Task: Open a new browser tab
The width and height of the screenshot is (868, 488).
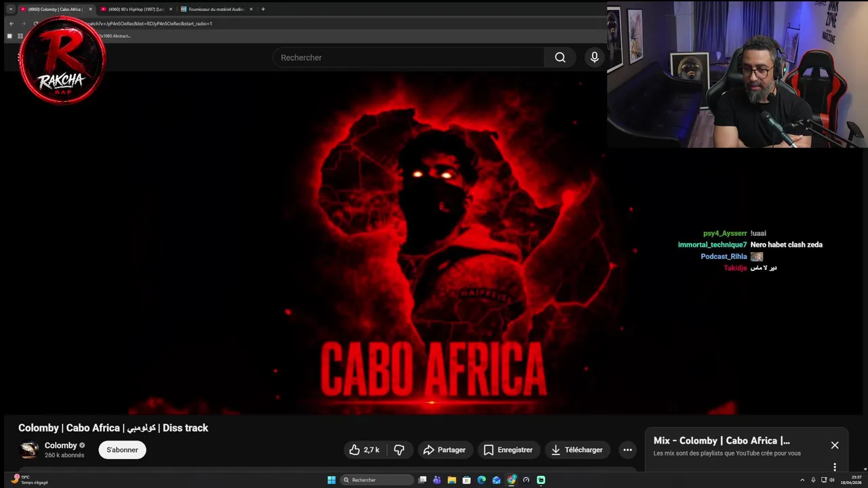Action: tap(263, 9)
